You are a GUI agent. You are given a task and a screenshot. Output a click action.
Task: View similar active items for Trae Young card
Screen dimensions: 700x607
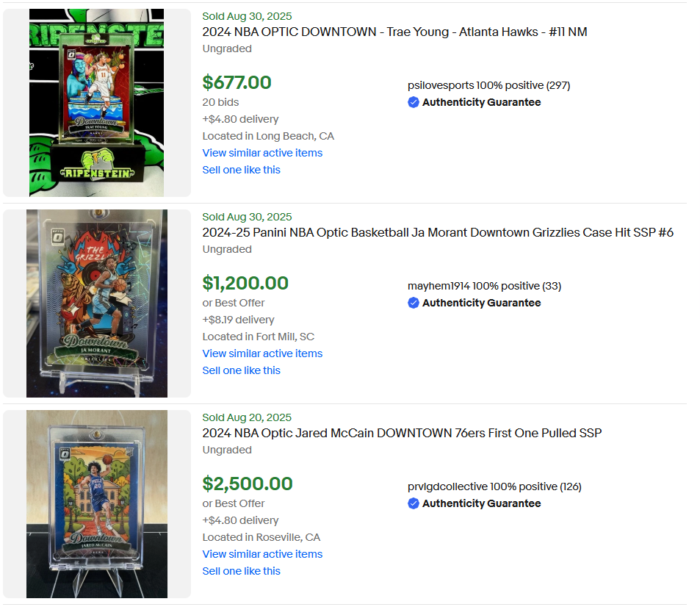[262, 153]
